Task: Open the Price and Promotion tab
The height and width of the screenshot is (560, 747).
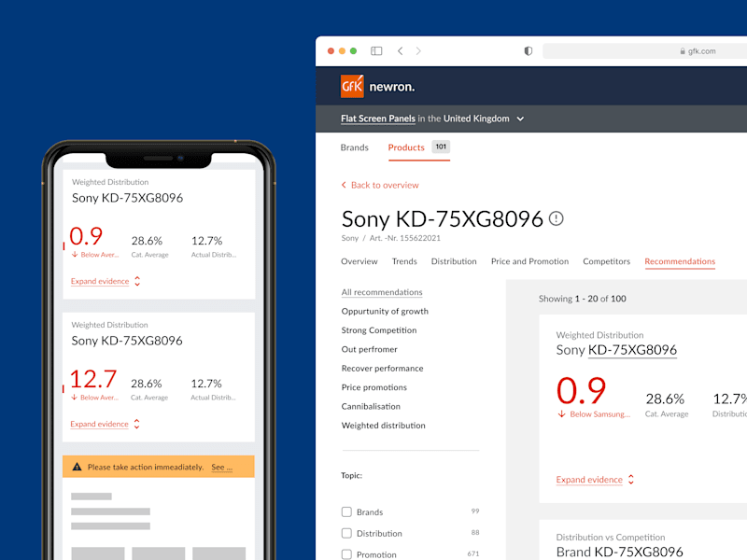Action: [529, 261]
